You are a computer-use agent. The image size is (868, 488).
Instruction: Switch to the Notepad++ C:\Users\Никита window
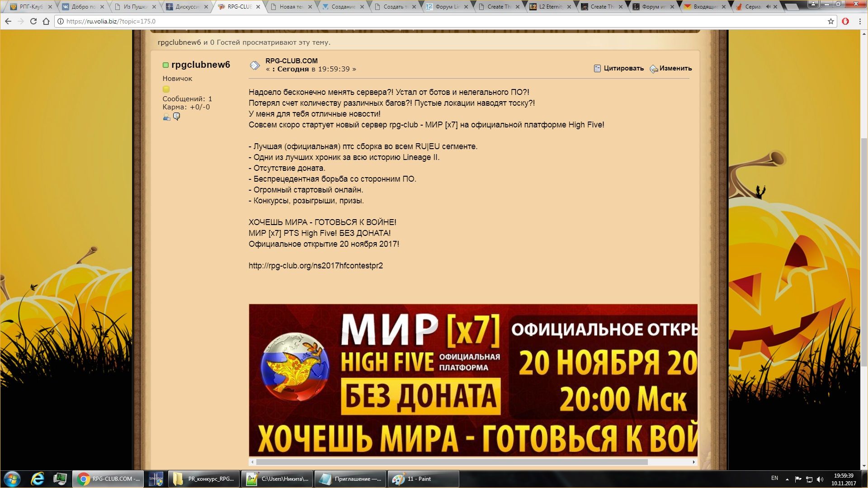[x=277, y=479]
